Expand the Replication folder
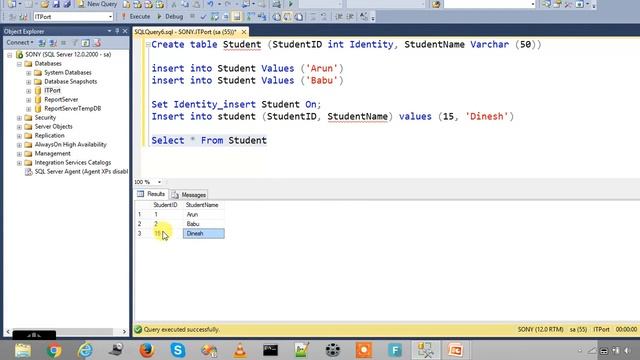This screenshot has width=640, height=360. [x=19, y=136]
